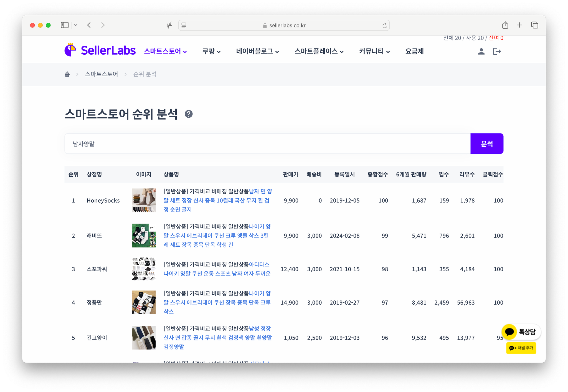This screenshot has width=568, height=392.
Task: Open the 스포파워 product thumbnail
Action: click(x=144, y=269)
